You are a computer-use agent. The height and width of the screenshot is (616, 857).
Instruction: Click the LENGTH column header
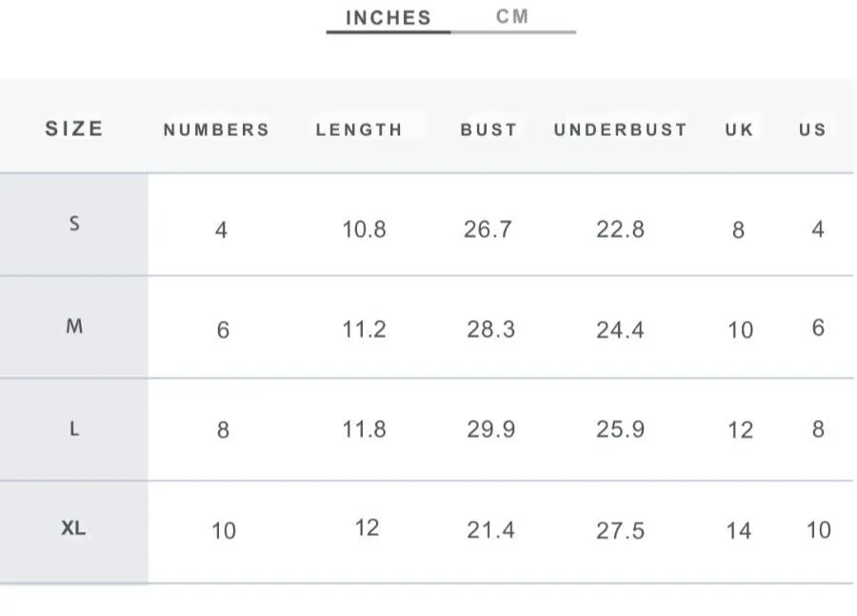pyautogui.click(x=359, y=130)
